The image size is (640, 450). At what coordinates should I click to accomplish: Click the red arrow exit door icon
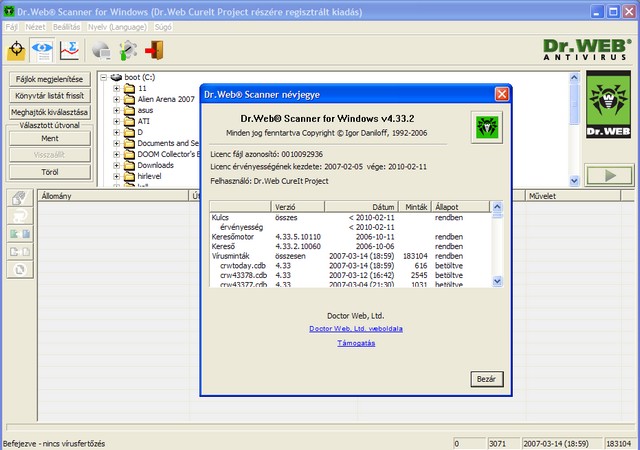tap(154, 50)
